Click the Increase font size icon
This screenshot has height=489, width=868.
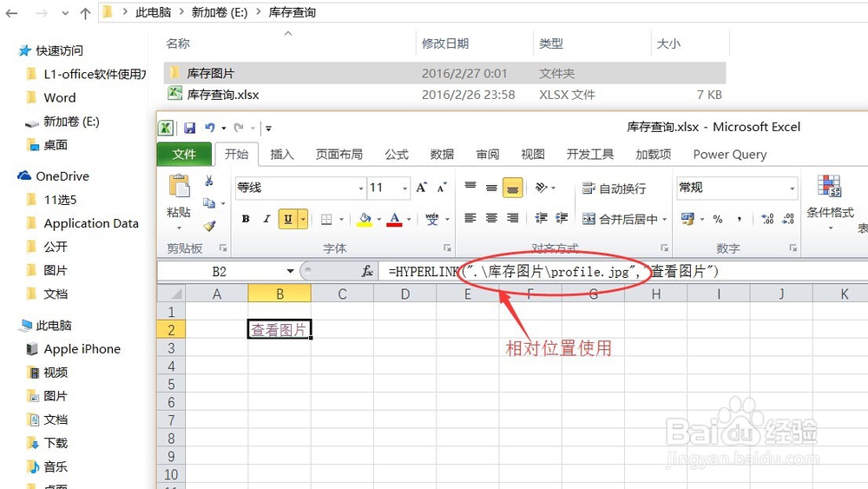[421, 188]
